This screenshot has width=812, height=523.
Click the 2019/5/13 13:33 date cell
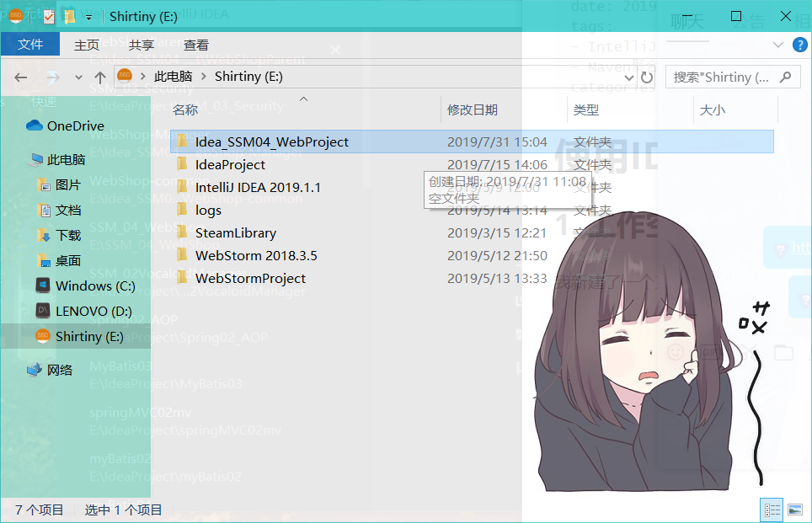click(x=497, y=279)
